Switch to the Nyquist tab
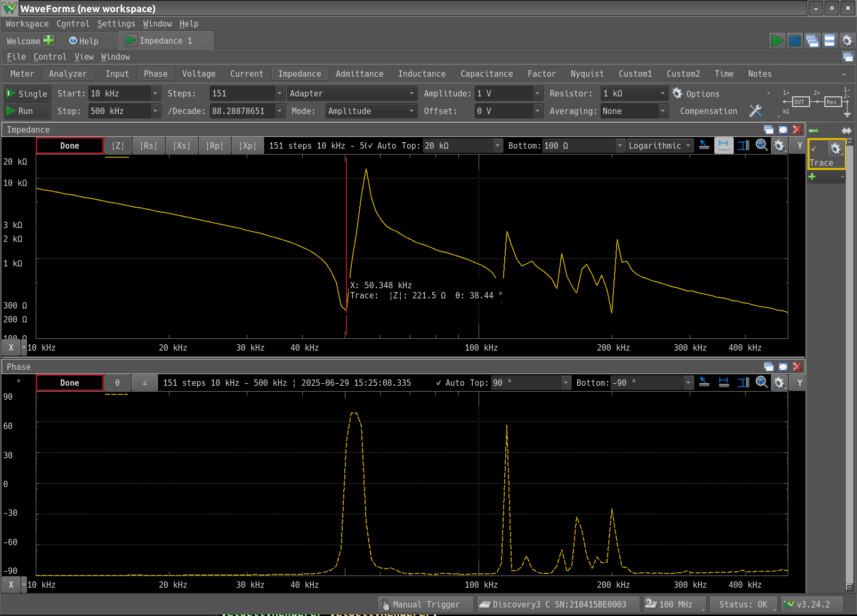 click(587, 74)
